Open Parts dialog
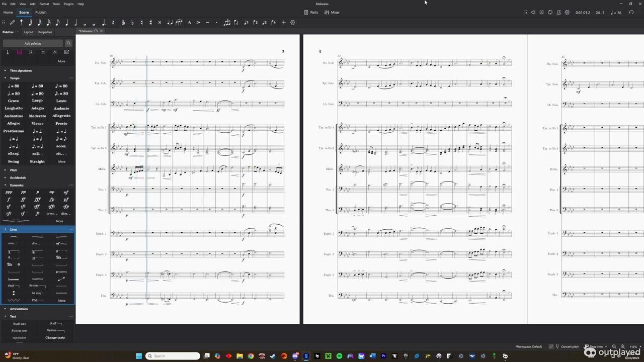644x362 pixels. pyautogui.click(x=311, y=13)
